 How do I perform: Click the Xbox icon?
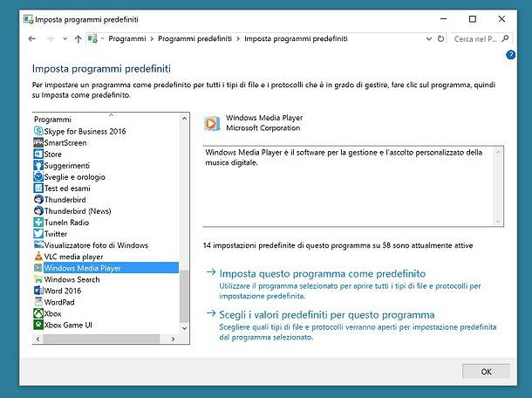point(38,313)
